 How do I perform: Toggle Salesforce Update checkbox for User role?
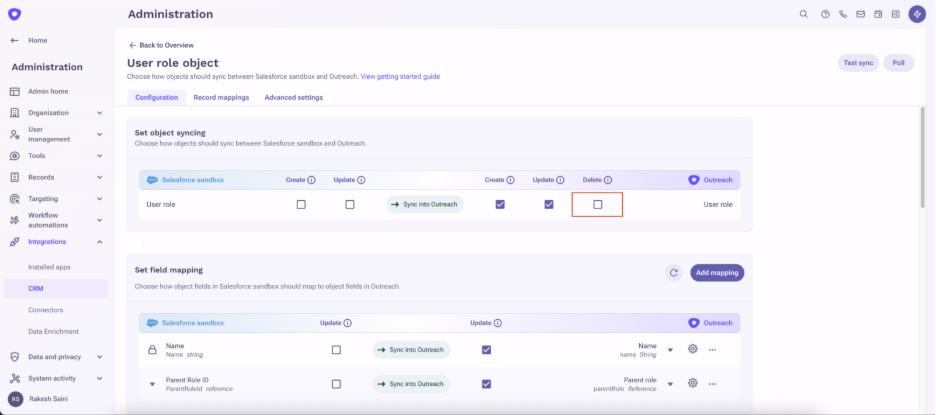pyautogui.click(x=350, y=204)
